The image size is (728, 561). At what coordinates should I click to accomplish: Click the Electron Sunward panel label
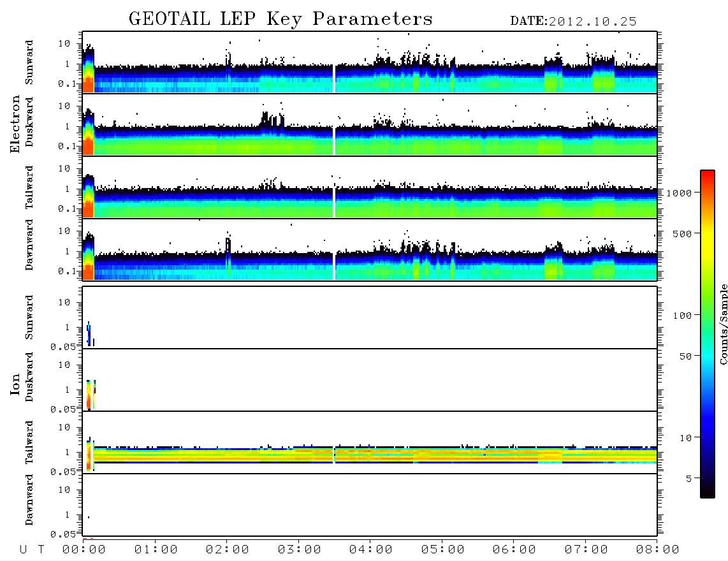click(29, 62)
